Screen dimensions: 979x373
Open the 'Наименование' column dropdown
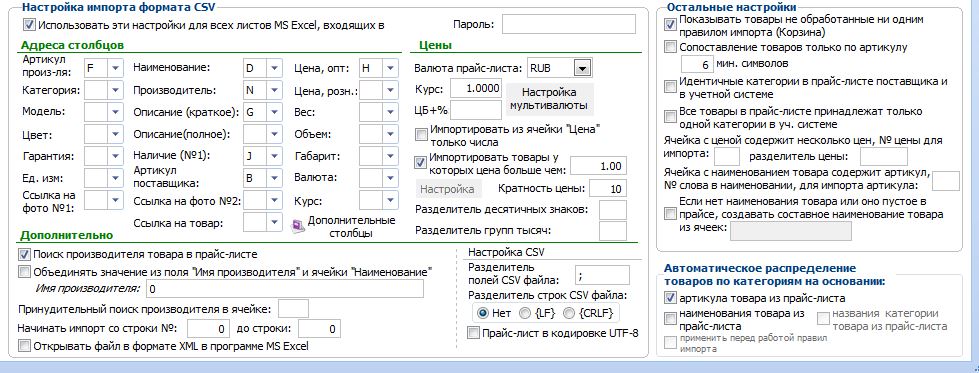click(275, 68)
